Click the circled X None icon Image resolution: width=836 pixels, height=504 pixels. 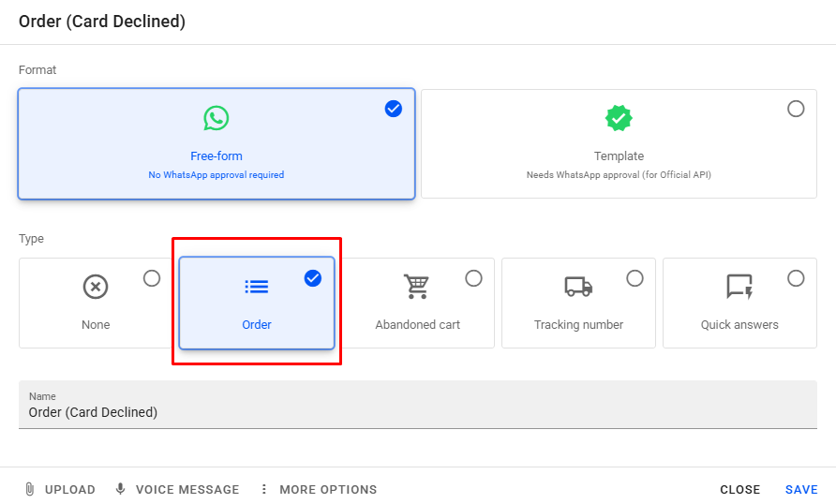[96, 287]
